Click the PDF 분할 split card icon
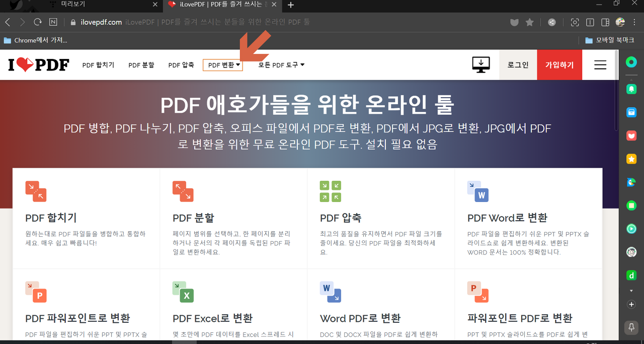The image size is (644, 344). coord(183,191)
